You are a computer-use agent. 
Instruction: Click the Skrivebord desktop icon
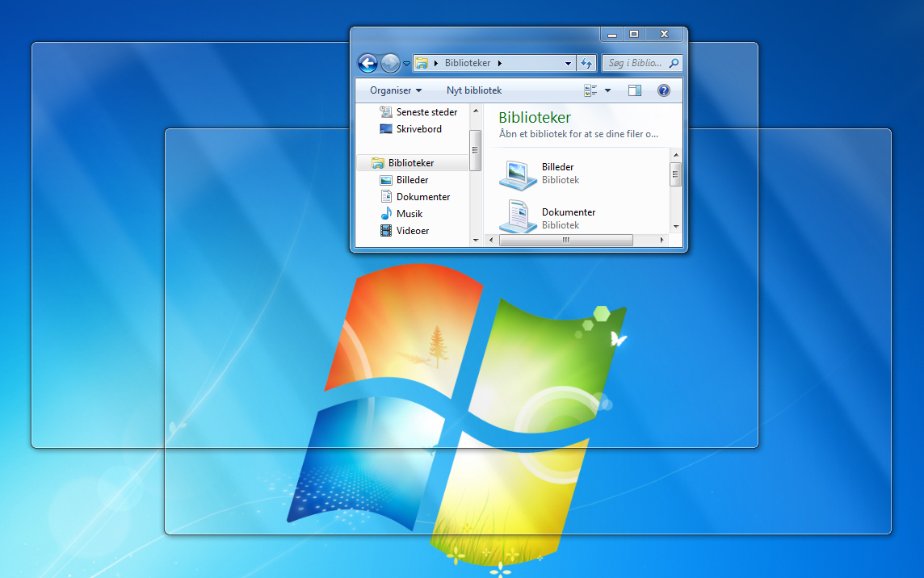(x=386, y=129)
